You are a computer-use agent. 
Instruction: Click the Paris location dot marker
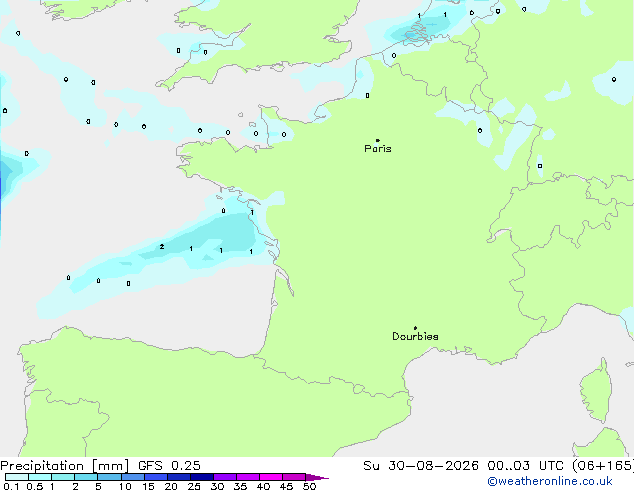(378, 140)
